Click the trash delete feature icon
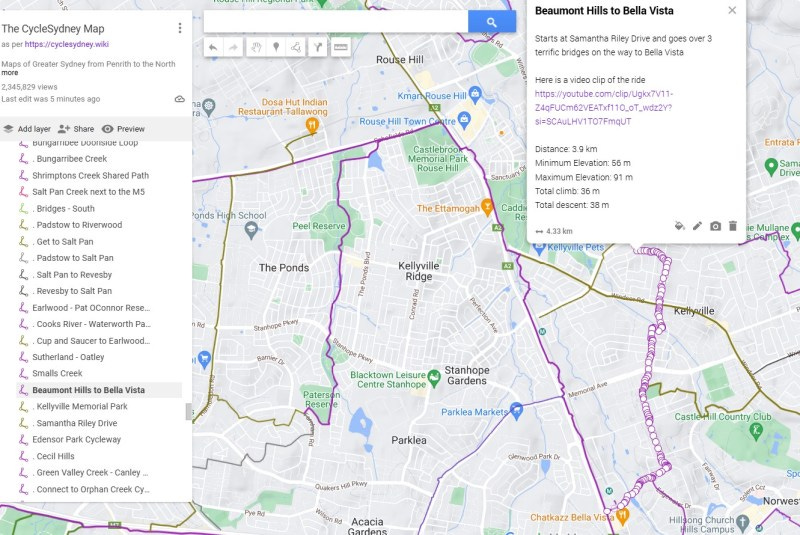Screen dimensions: 800x535 [x=733, y=226]
